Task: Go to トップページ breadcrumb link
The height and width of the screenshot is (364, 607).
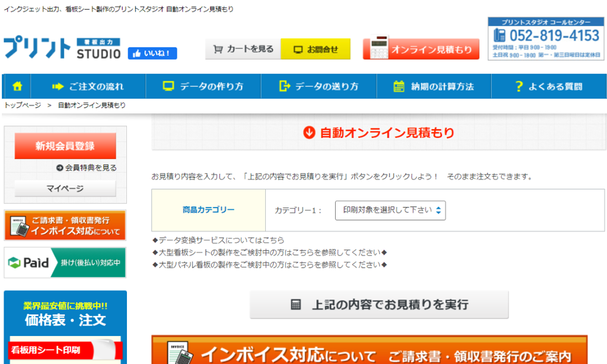Action: coord(22,105)
